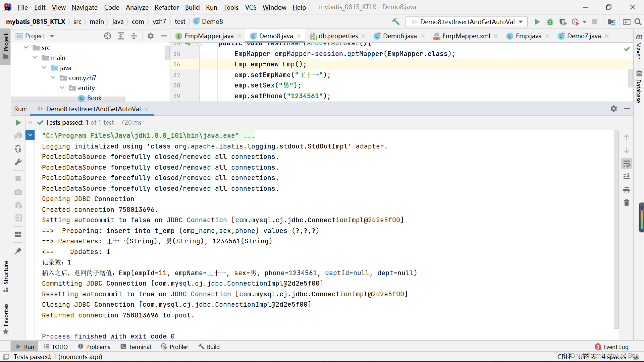
Task: Click the Print icon in console
Action: coord(626,190)
